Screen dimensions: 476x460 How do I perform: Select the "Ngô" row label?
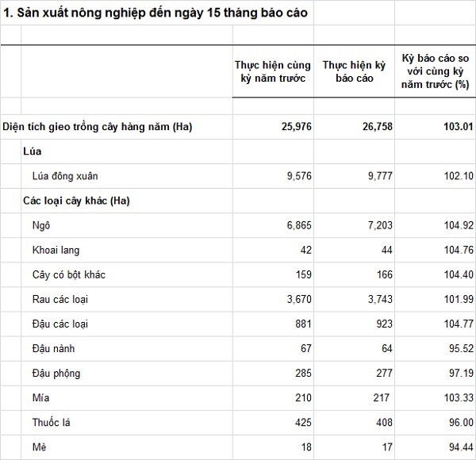[41, 225]
